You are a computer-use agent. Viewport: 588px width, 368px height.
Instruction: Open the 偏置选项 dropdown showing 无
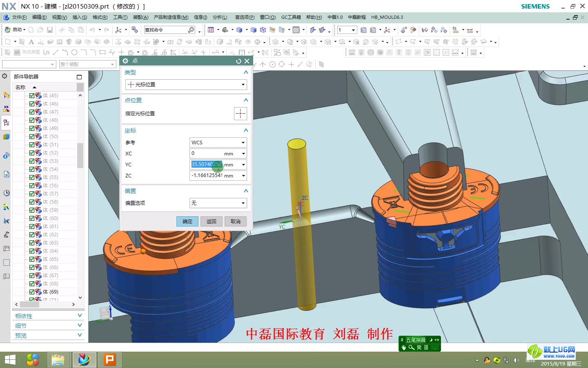click(x=218, y=203)
